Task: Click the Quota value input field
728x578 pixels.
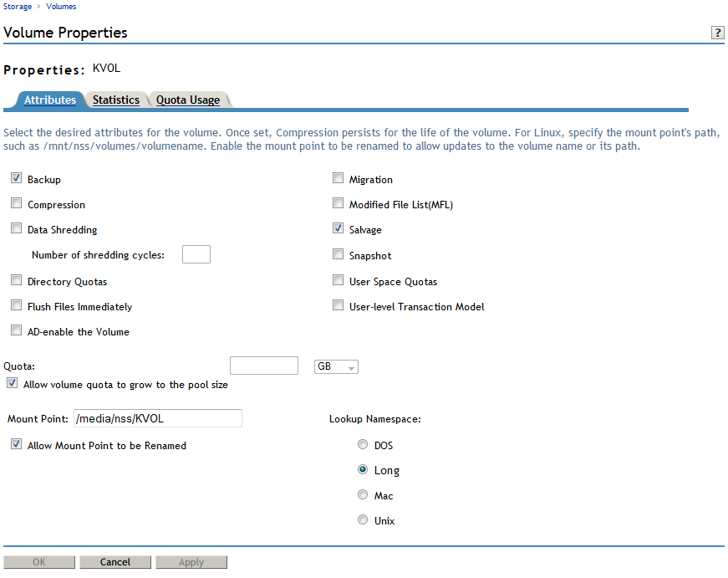Action: click(263, 365)
